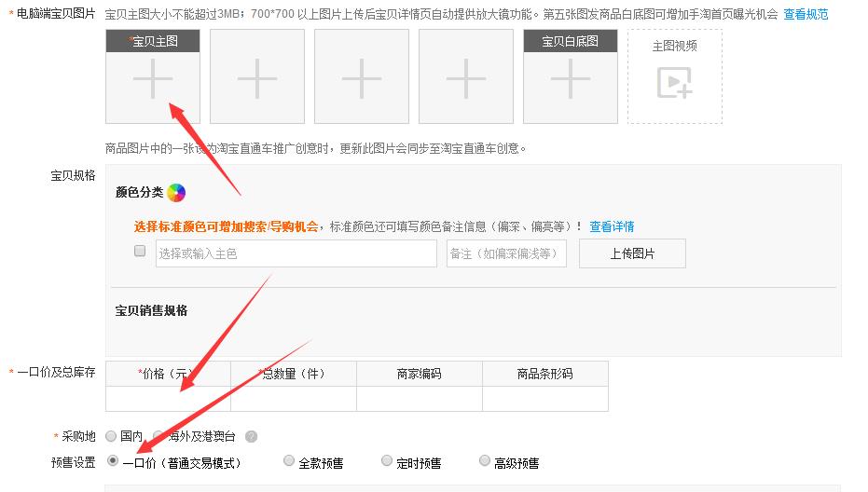Focus the 商家编码 input cell
The width and height of the screenshot is (868, 492).
tap(419, 399)
